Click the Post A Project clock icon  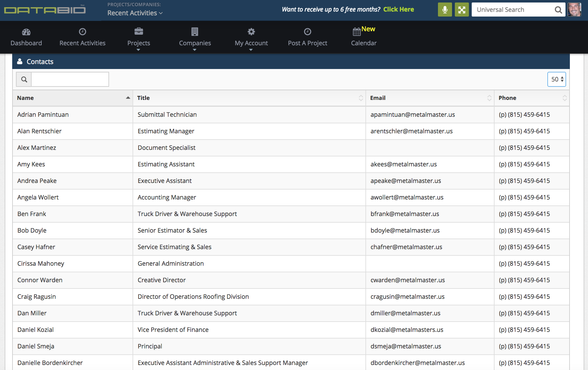[x=308, y=32]
